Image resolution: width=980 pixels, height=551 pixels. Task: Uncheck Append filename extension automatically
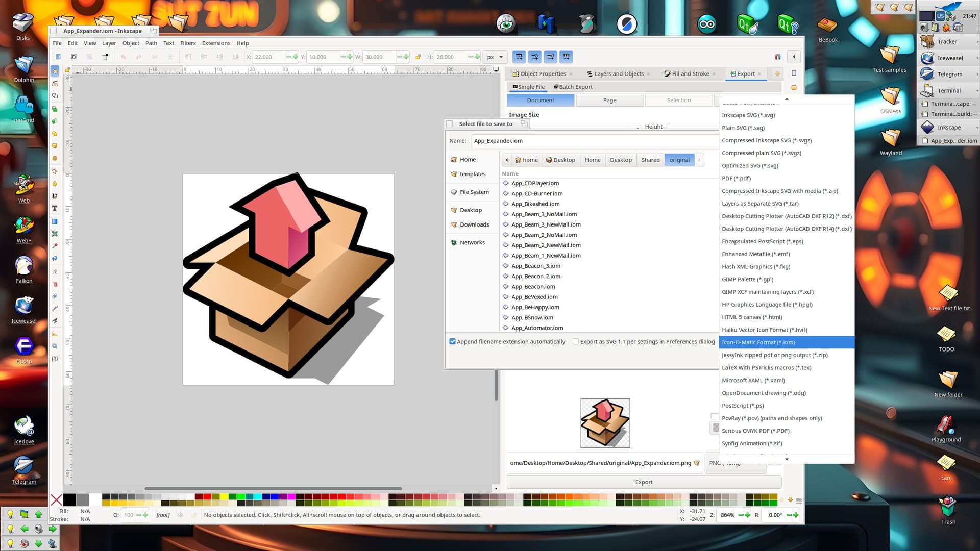(x=452, y=342)
